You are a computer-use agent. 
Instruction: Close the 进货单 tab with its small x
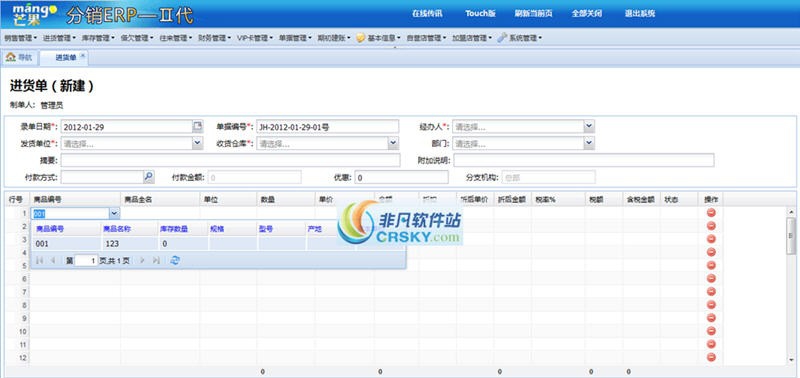(x=83, y=55)
